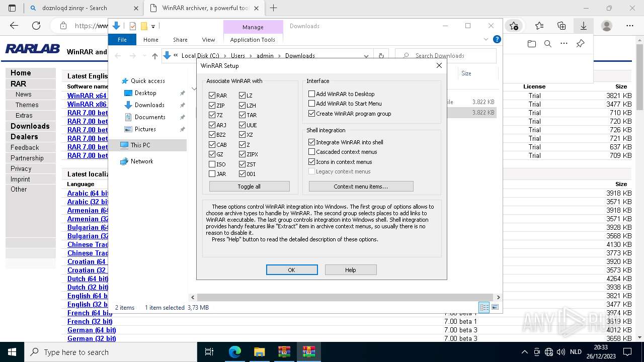Click the Size column header in Explorer
Image resolution: width=644 pixels, height=362 pixels.
coord(466,73)
